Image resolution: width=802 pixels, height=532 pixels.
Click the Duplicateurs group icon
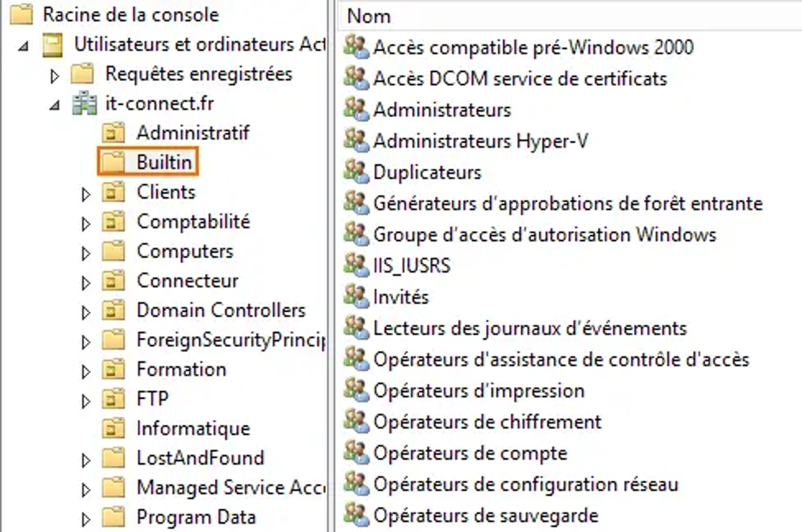tap(357, 172)
